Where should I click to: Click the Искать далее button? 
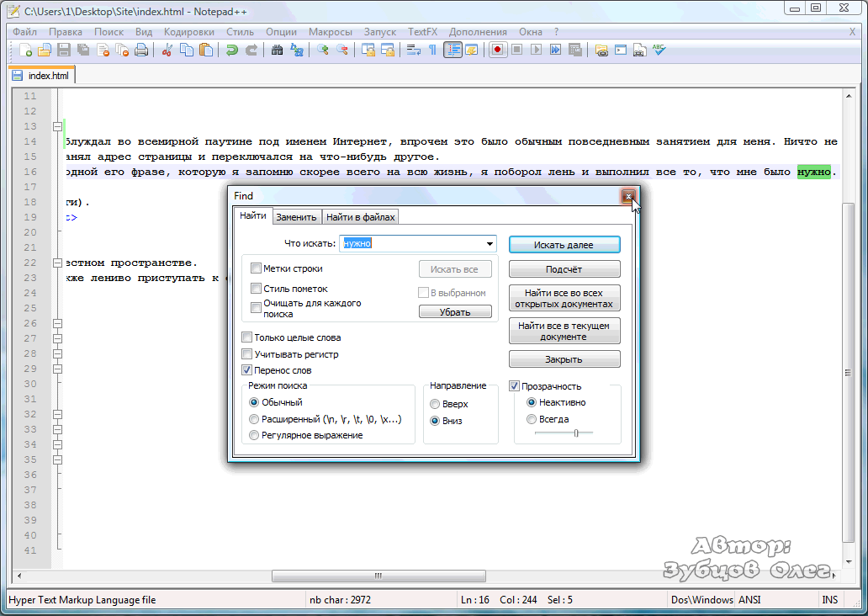point(564,245)
